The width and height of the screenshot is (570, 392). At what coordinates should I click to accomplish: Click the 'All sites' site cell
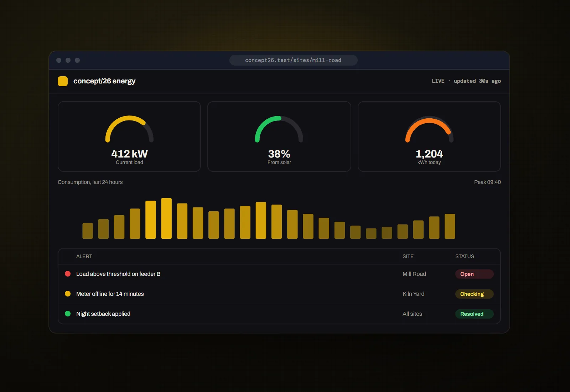pos(412,314)
